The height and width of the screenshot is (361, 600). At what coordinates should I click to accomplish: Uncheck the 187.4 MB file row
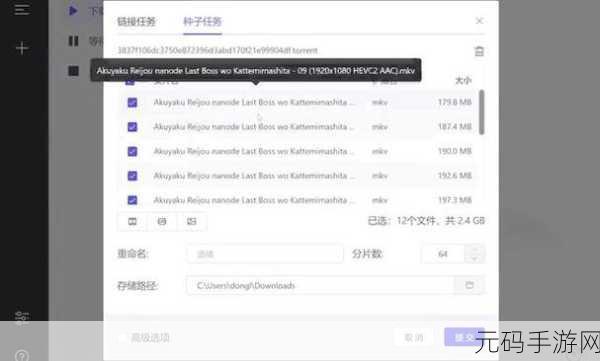pyautogui.click(x=132, y=127)
